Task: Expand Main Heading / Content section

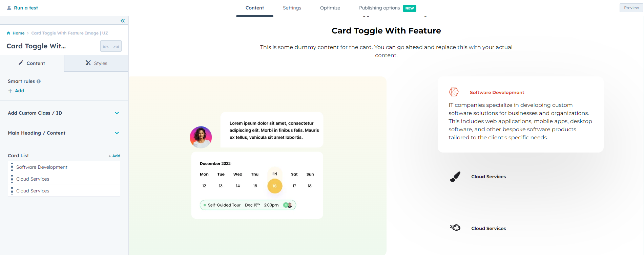Action: [x=117, y=133]
